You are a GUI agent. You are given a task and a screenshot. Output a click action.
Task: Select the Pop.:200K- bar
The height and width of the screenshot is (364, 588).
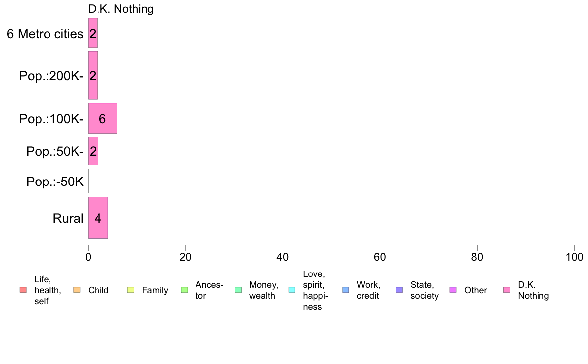[x=93, y=76]
